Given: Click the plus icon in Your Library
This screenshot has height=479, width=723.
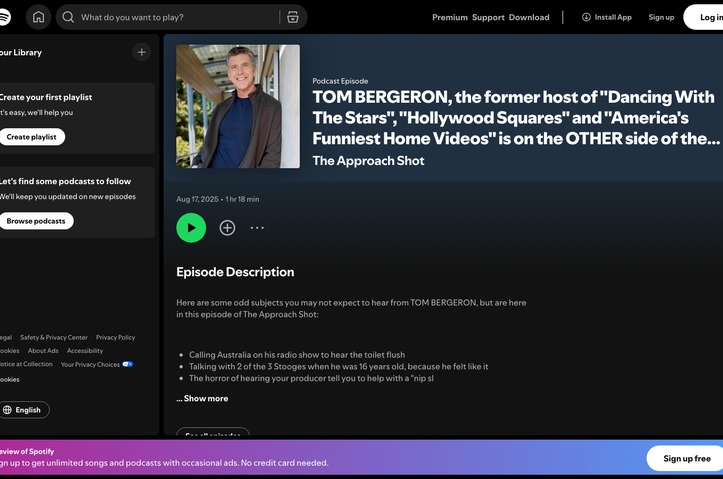Looking at the screenshot, I should coord(142,52).
